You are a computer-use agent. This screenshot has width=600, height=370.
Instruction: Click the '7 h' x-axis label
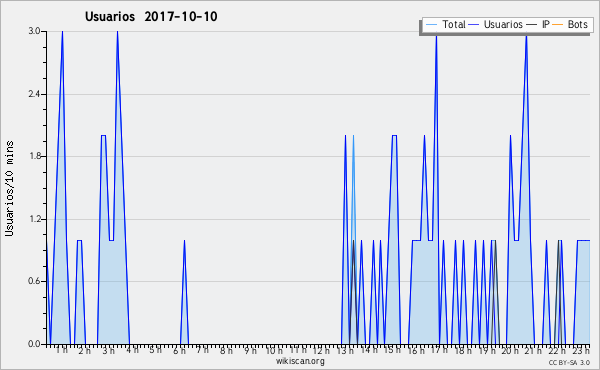[x=203, y=350]
